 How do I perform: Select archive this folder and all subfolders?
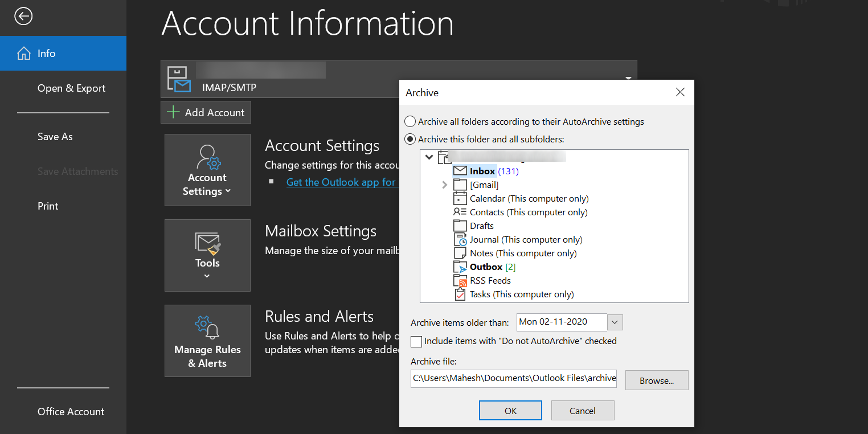pos(410,139)
